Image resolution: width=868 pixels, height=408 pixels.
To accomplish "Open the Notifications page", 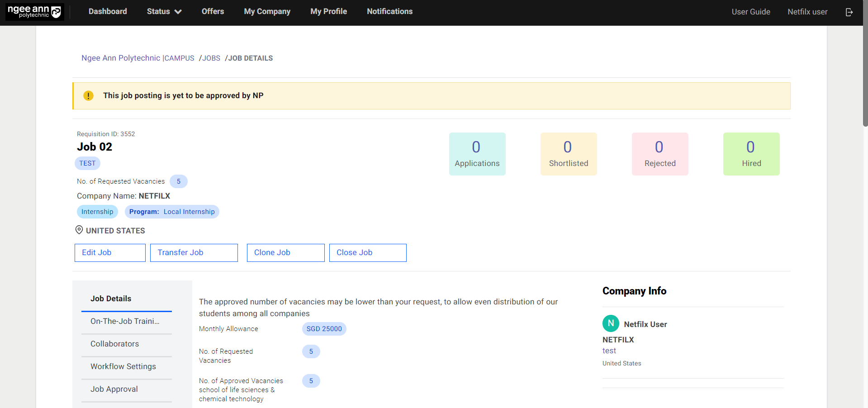I will point(389,12).
